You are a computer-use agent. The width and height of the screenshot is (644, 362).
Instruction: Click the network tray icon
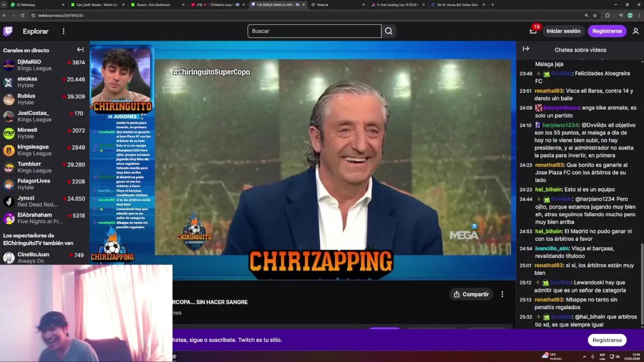click(x=612, y=356)
